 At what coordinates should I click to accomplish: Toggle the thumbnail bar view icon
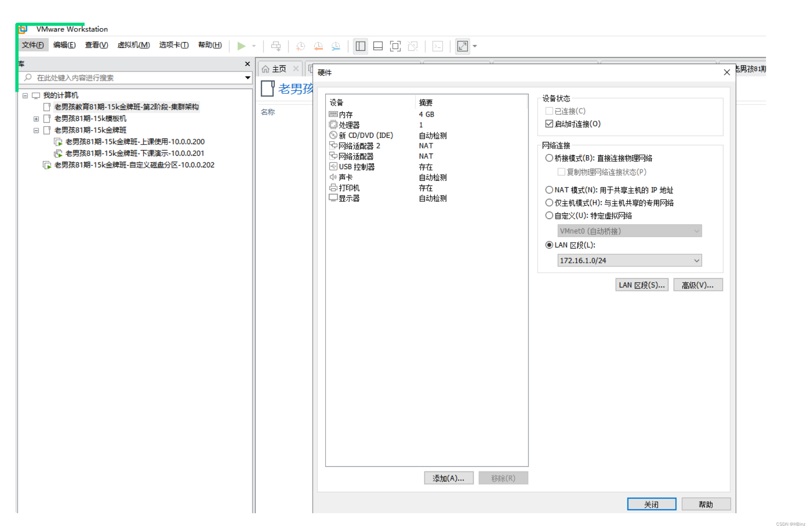click(378, 46)
